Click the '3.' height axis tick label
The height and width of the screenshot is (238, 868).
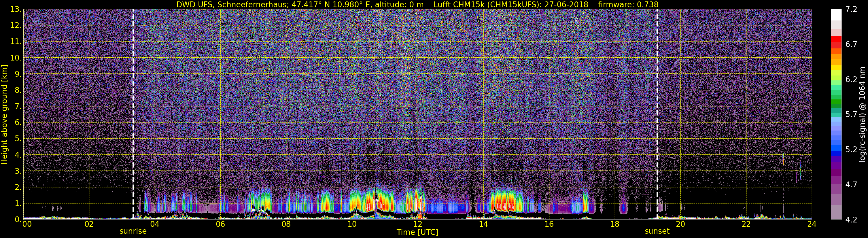[18, 171]
